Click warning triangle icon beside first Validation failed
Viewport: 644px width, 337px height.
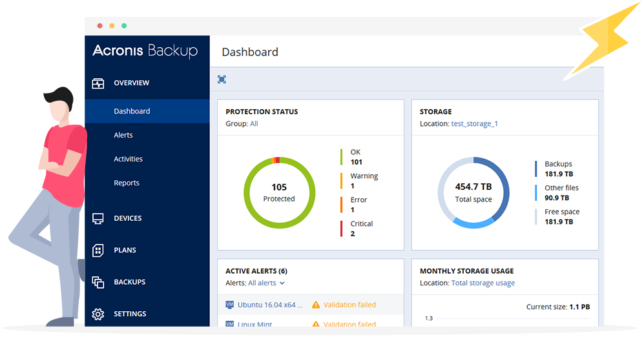tap(316, 305)
